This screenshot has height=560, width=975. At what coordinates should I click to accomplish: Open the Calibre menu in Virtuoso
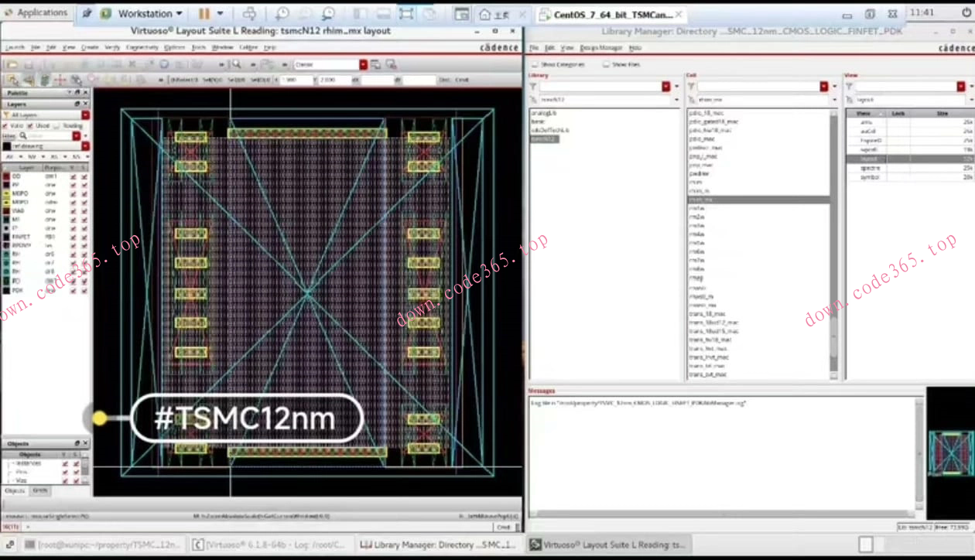[x=248, y=47]
